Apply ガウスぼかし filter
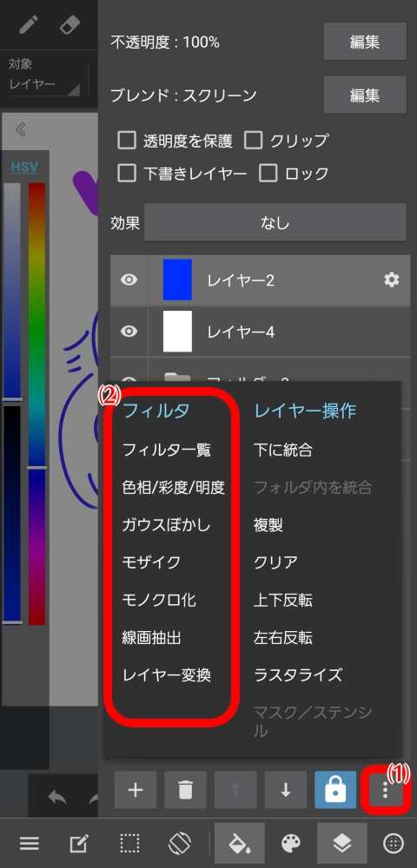This screenshot has height=868, width=417. pyautogui.click(x=166, y=525)
